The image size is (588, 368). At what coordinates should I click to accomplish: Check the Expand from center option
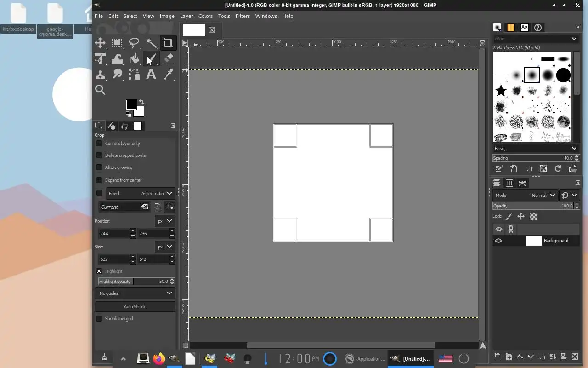pos(99,180)
